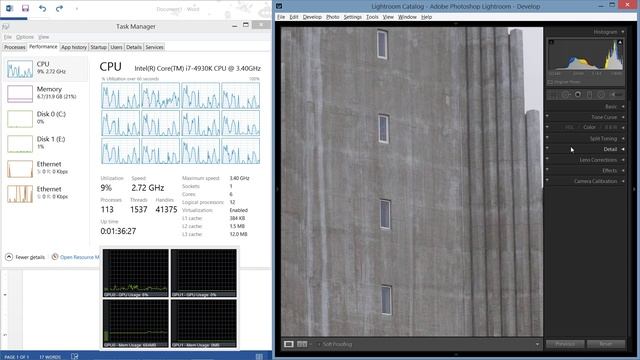Image resolution: width=640 pixels, height=360 pixels.
Task: Select Disk 1 (E:) in performance sidebar
Action: 46,143
